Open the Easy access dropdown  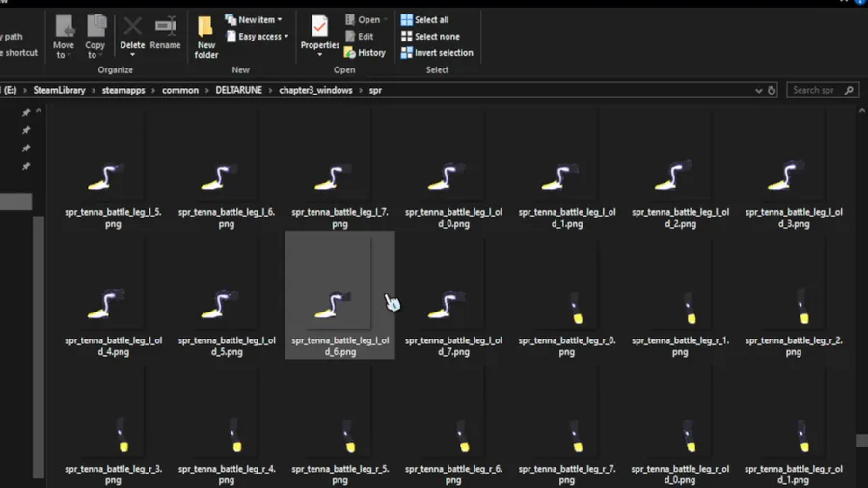coord(258,37)
